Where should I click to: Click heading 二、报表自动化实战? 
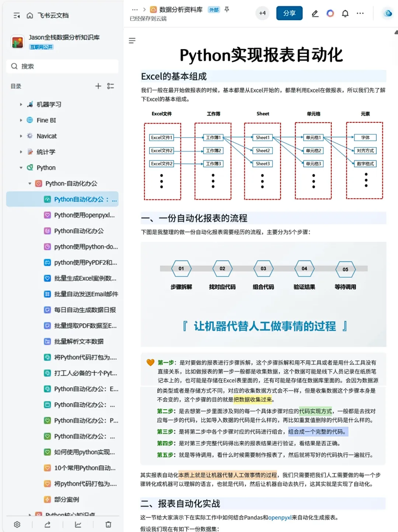pyautogui.click(x=180, y=504)
